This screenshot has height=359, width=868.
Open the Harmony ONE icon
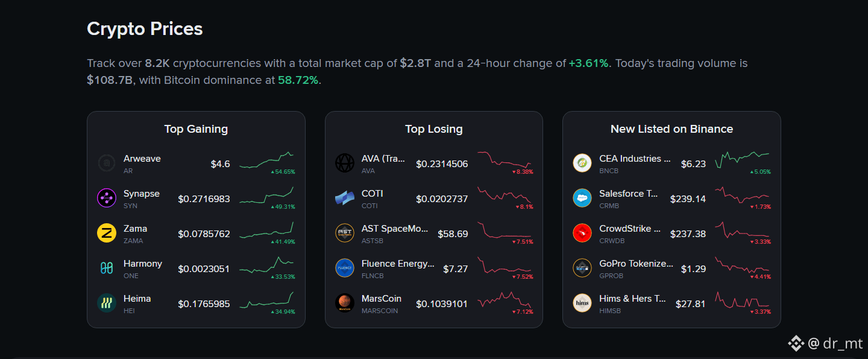click(x=107, y=268)
